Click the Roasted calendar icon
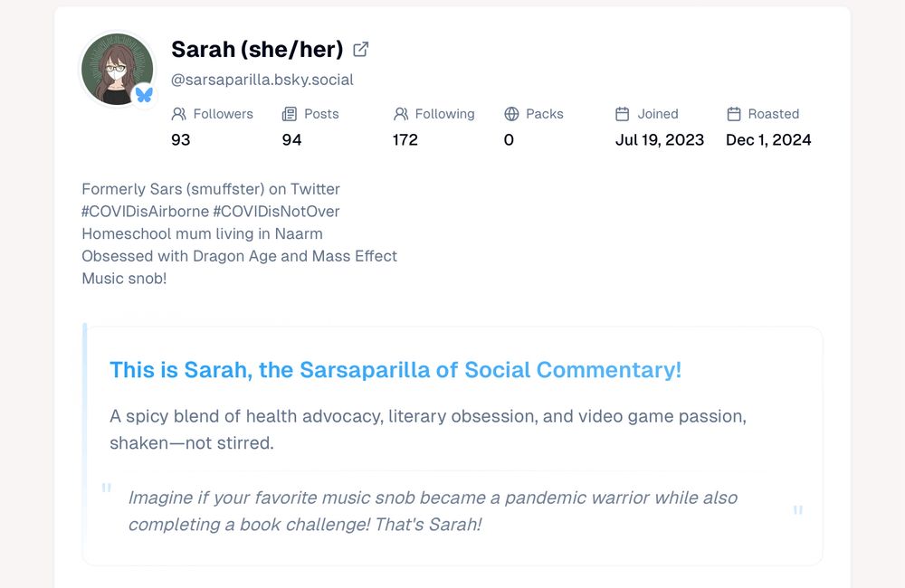905x588 pixels. [x=733, y=114]
